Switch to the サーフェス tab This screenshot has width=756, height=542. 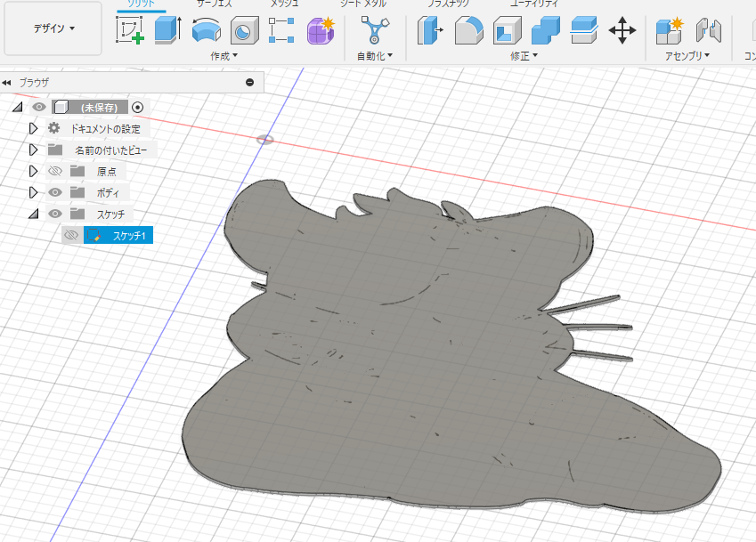(x=214, y=4)
